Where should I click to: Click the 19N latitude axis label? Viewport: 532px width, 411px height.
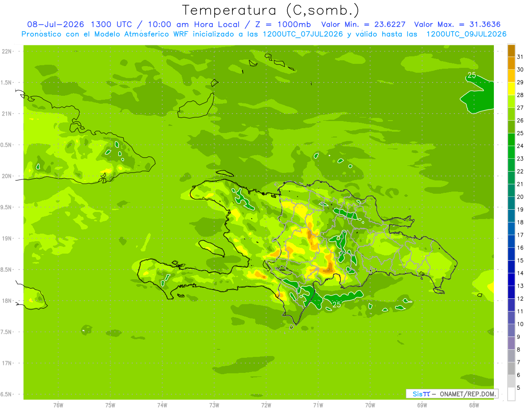point(8,239)
